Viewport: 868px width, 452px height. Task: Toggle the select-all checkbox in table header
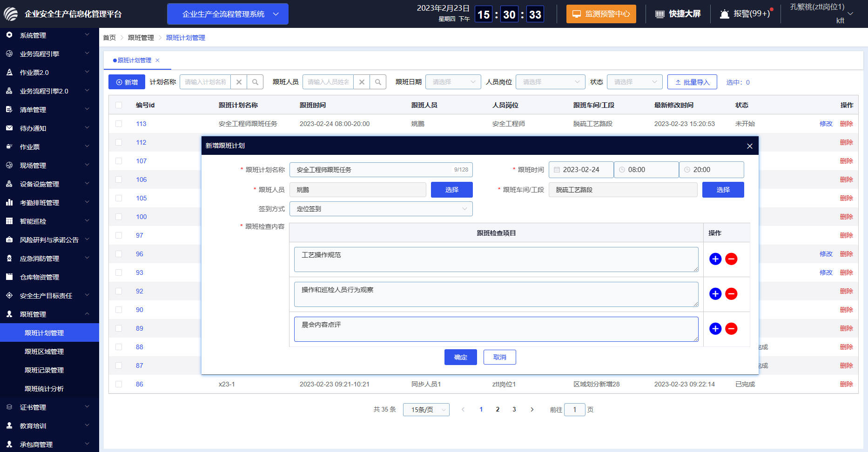(119, 105)
